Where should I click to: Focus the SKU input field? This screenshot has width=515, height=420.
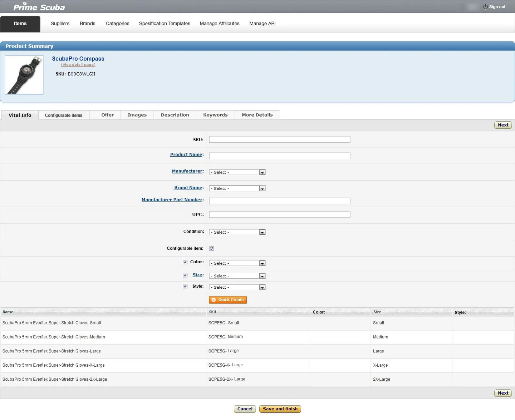coord(280,140)
